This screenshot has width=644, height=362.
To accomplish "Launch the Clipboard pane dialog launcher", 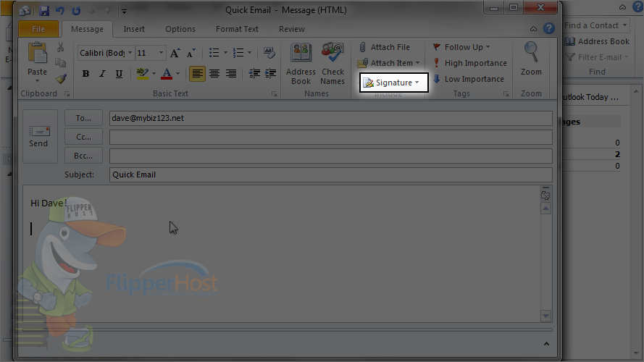I will coord(67,94).
